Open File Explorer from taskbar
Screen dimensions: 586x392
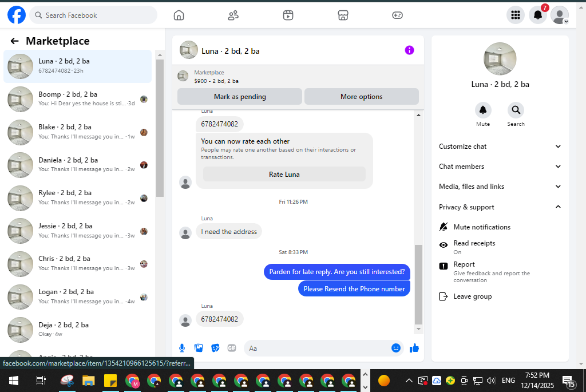click(x=89, y=381)
